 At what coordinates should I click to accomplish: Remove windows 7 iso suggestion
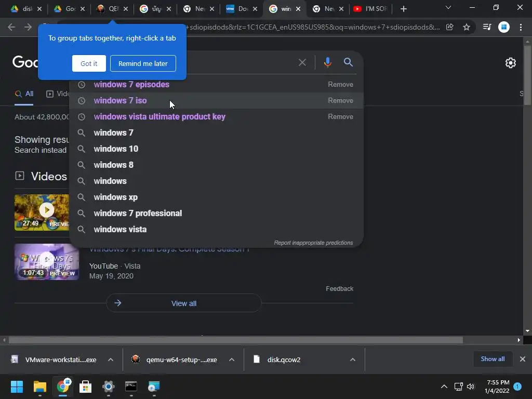coord(340,100)
